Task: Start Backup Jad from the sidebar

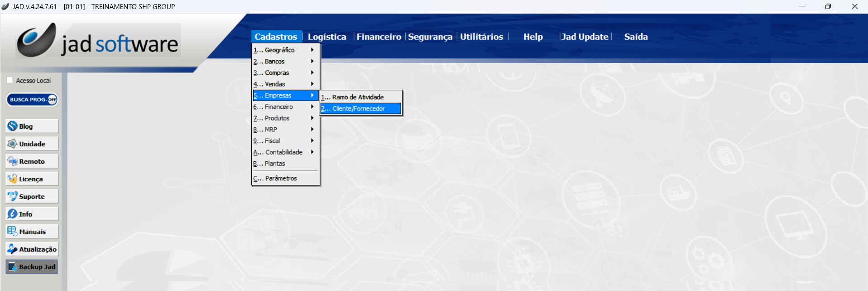Action: click(x=32, y=267)
